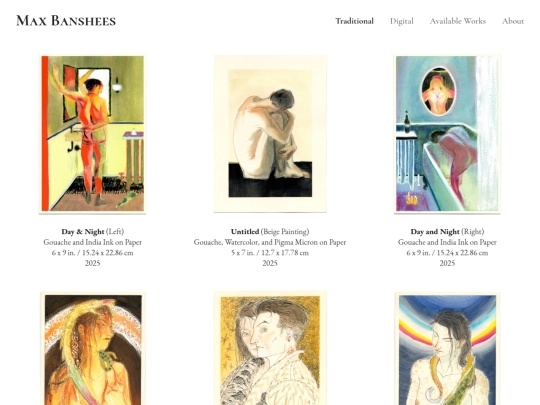Click Gouache and India Ink under right painting
The image size is (540, 405).
pos(433,242)
